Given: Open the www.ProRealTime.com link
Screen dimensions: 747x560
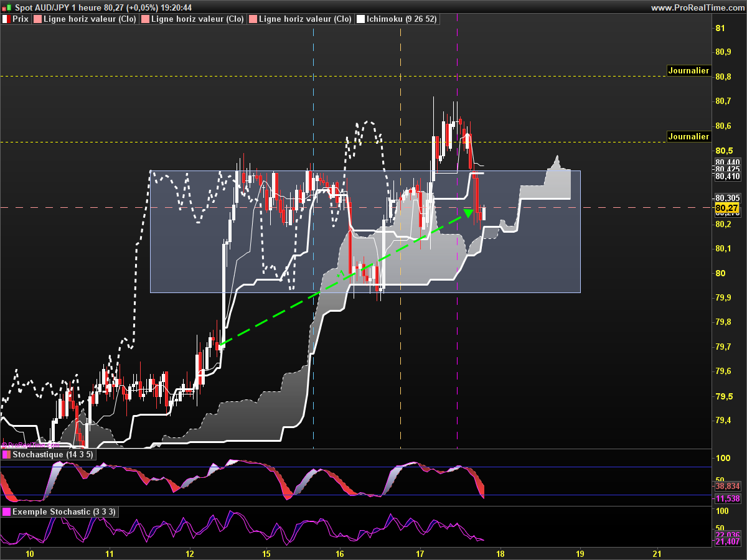Looking at the screenshot, I should tap(697, 7).
